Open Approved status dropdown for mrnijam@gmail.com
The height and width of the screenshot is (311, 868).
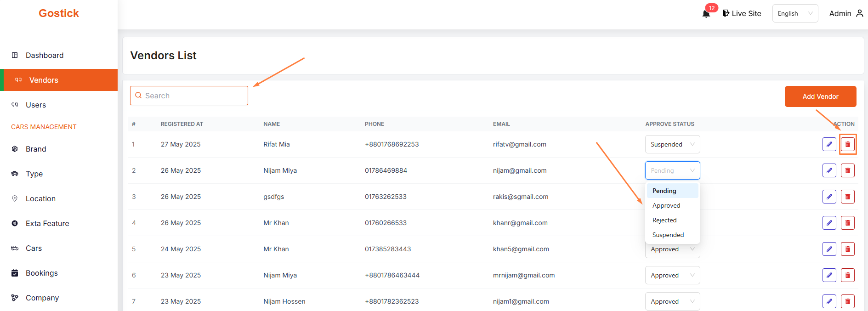(672, 275)
